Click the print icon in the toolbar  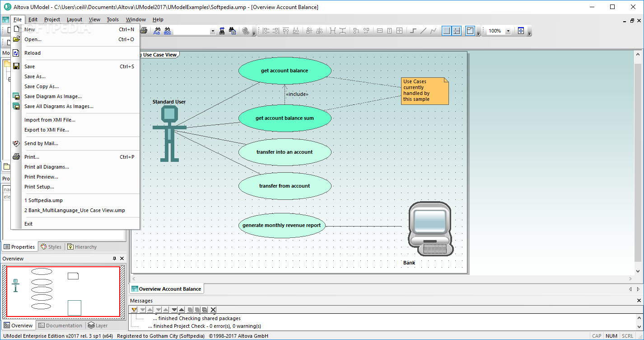pyautogui.click(x=143, y=31)
